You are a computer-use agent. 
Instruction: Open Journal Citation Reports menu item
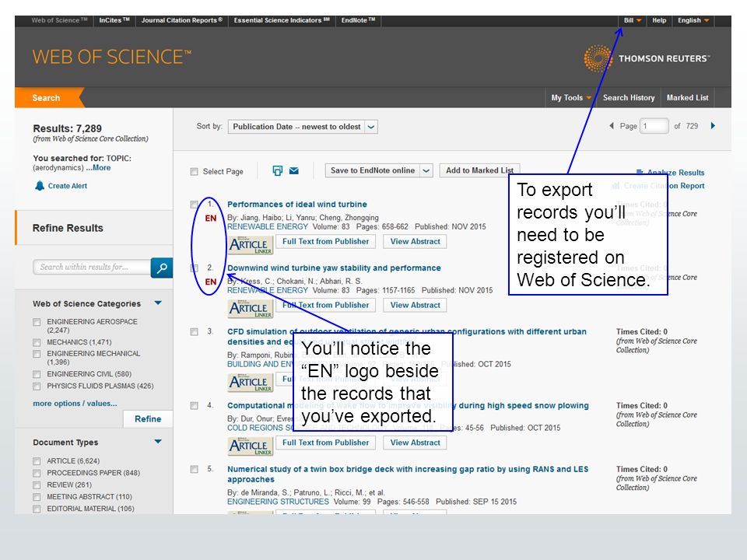pos(182,20)
